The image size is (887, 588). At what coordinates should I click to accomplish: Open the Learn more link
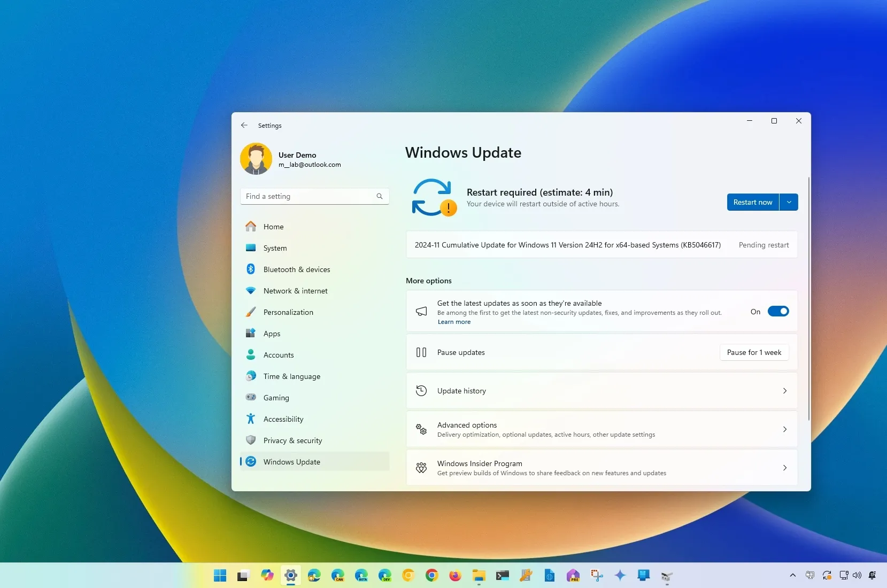point(454,322)
